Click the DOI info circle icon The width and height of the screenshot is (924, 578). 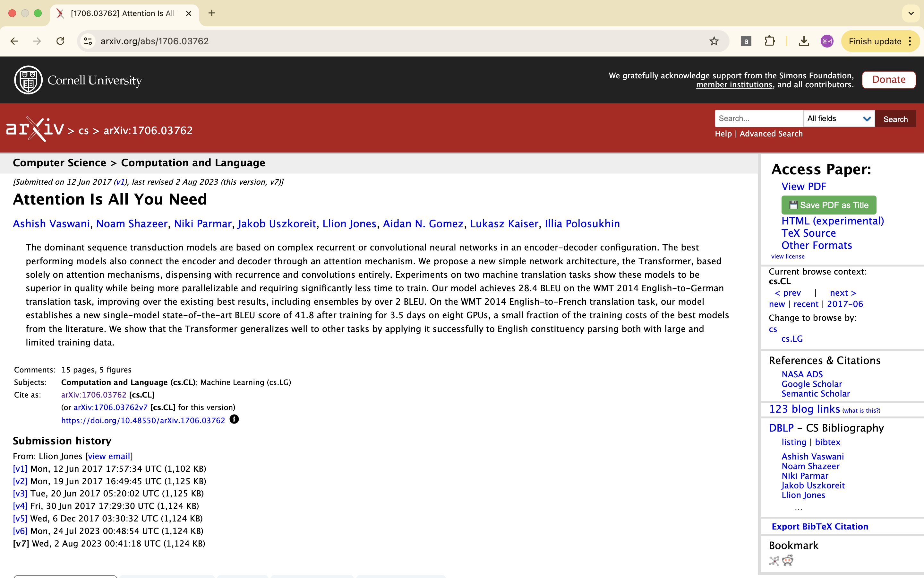(234, 419)
